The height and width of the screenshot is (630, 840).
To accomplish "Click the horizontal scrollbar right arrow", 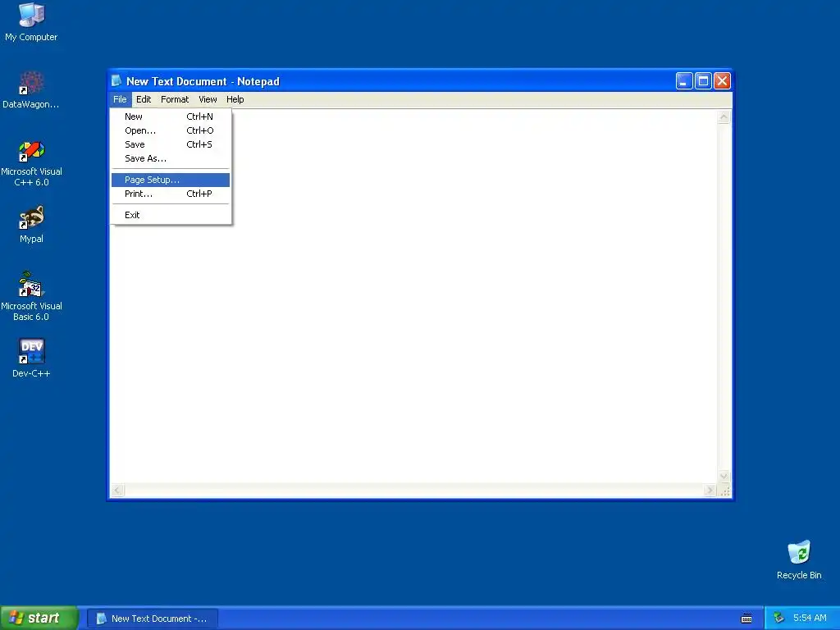I will (x=710, y=490).
